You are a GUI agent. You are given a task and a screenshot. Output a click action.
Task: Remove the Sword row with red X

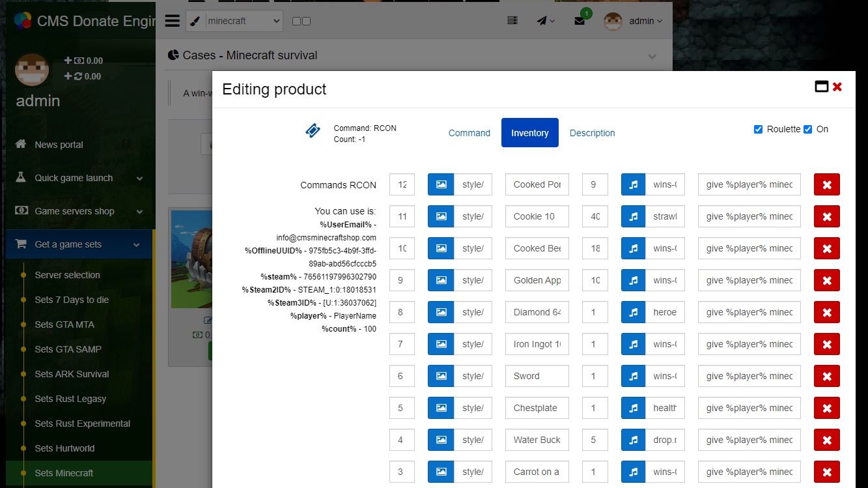pyautogui.click(x=826, y=376)
